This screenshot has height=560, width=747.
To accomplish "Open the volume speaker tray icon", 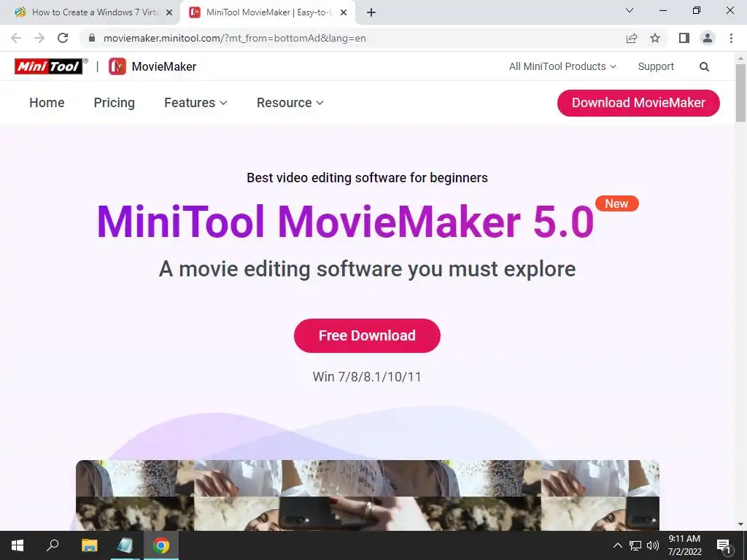I will pos(653,545).
